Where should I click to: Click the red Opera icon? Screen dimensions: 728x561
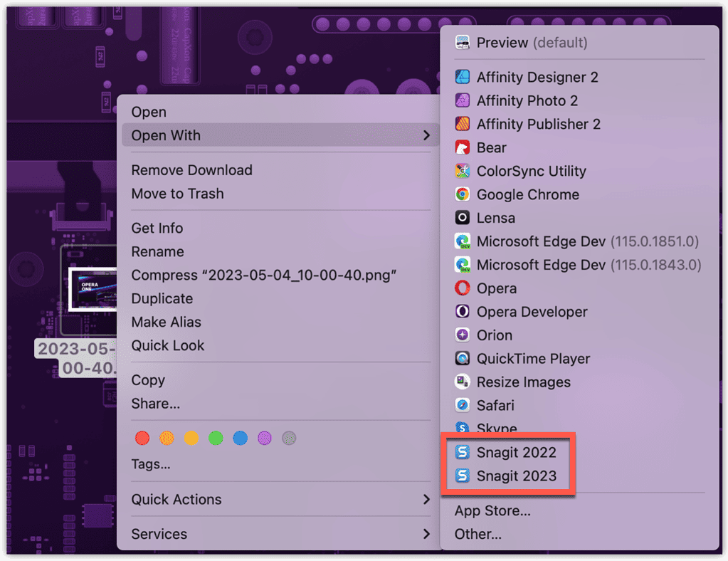coord(463,288)
